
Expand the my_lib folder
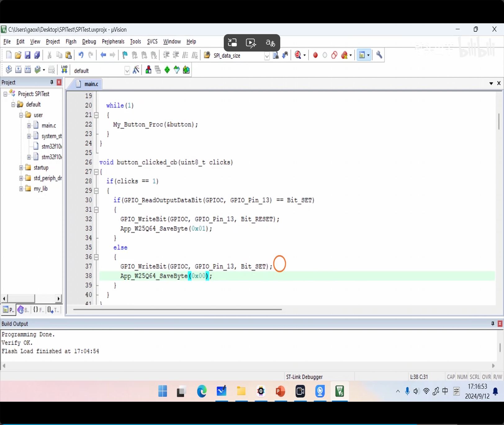coord(21,189)
